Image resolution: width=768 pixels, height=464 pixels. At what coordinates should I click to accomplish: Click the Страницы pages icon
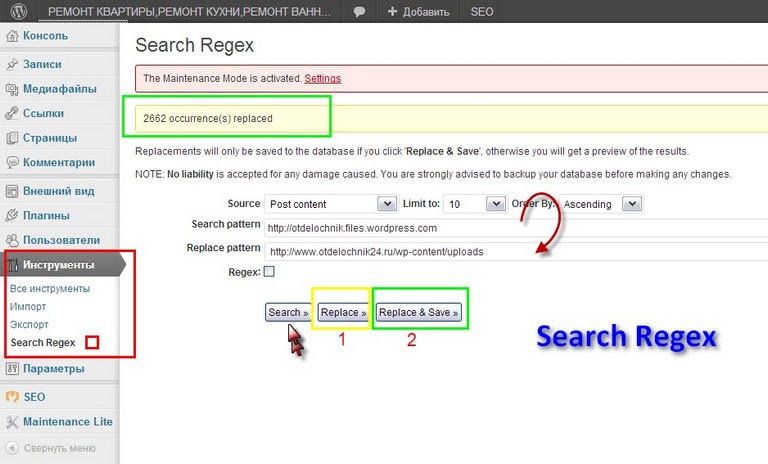(12, 138)
